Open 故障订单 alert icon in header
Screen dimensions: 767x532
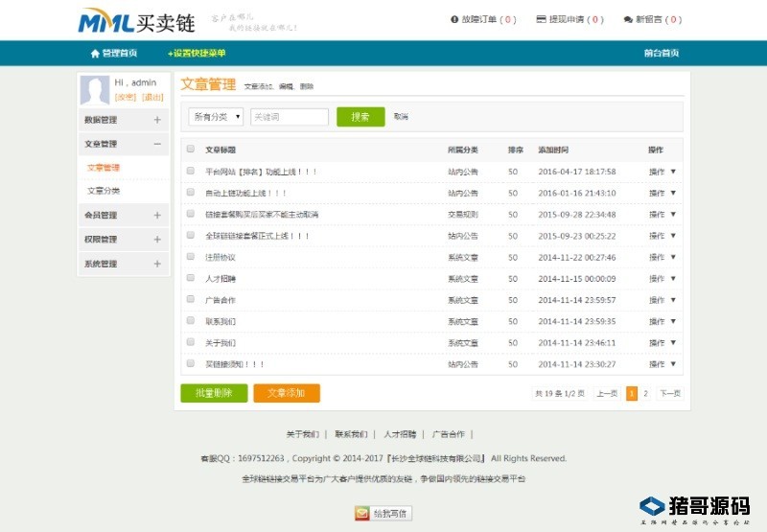(x=454, y=19)
